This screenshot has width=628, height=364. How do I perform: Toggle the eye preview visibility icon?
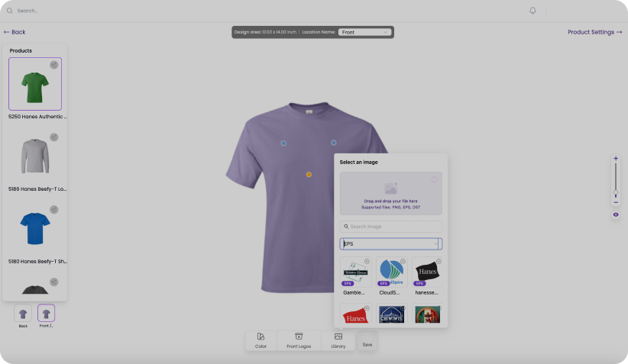[x=616, y=215]
